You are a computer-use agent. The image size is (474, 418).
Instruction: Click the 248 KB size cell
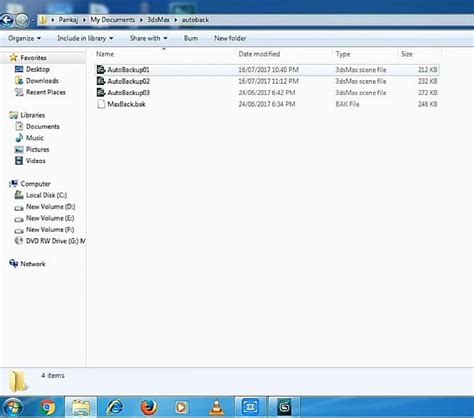click(x=428, y=104)
